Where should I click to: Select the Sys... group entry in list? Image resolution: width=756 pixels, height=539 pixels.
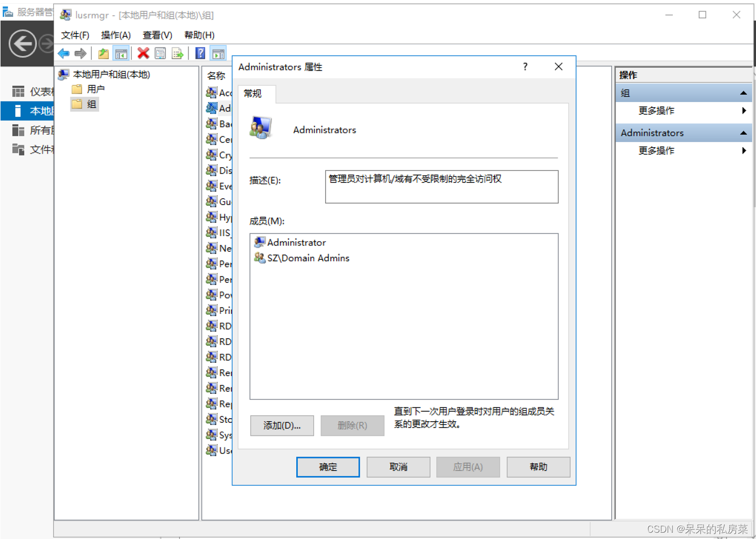219,435
